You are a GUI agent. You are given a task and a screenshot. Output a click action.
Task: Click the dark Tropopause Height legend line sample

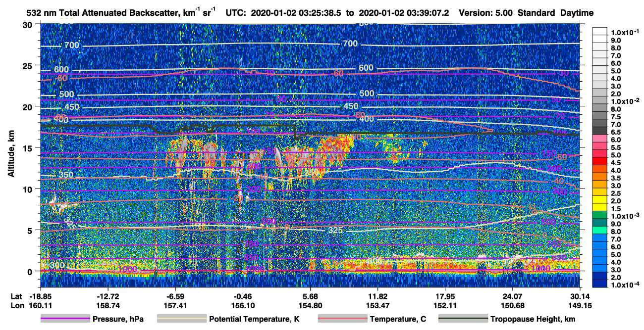pyautogui.click(x=463, y=319)
